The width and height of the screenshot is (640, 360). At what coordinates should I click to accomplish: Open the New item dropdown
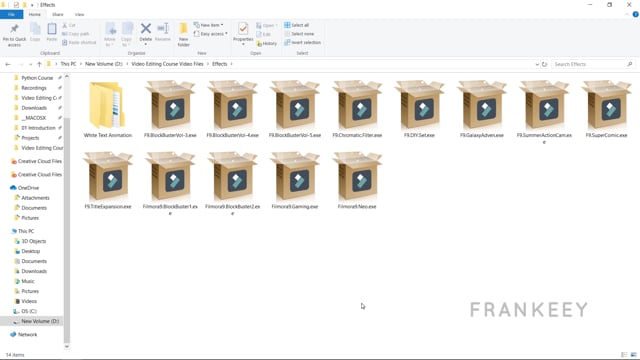click(x=209, y=25)
